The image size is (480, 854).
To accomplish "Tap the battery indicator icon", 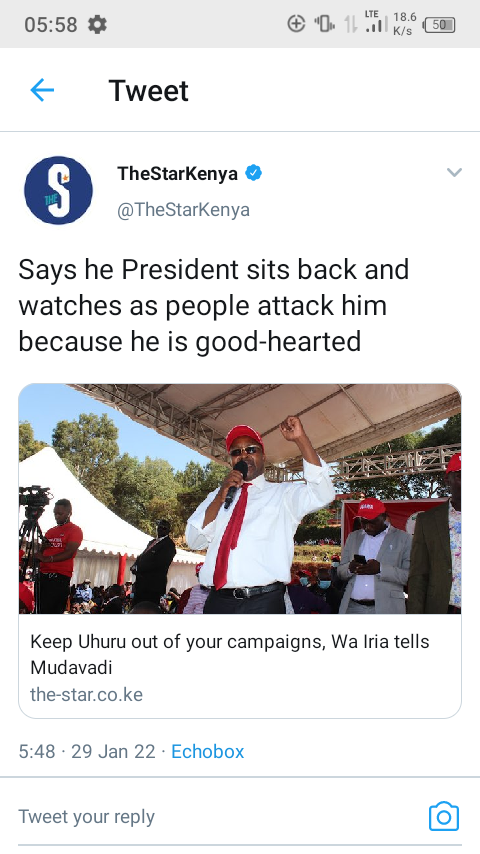I will point(439,25).
